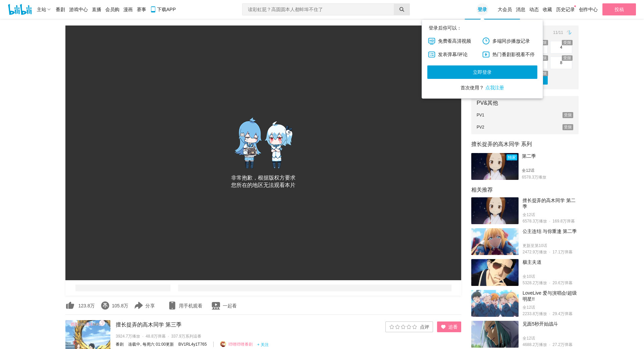Open LoveLive 爱与演唱会 thumbnail
Image resolution: width=644 pixels, height=349 pixels.
[x=495, y=303]
